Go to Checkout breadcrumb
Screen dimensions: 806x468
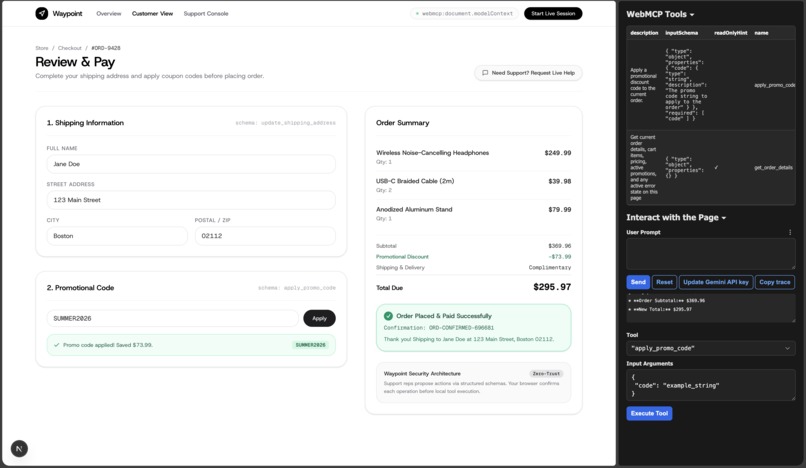coord(69,48)
